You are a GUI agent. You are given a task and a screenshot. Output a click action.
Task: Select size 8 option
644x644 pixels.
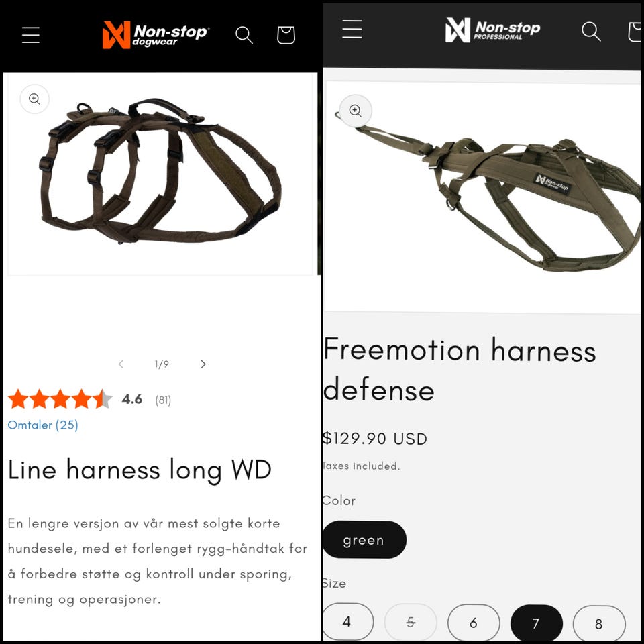point(599,623)
